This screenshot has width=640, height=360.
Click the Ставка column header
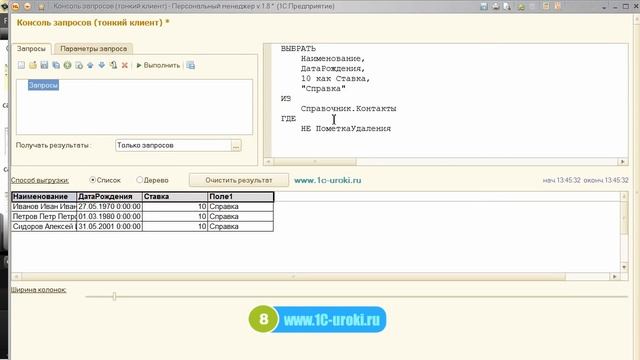click(175, 197)
